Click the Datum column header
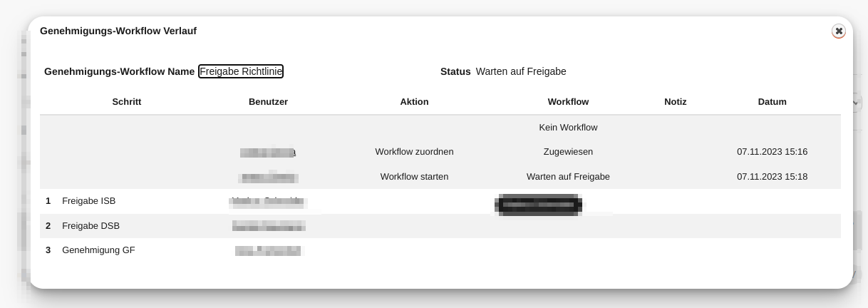This screenshot has height=308, width=868. (772, 102)
